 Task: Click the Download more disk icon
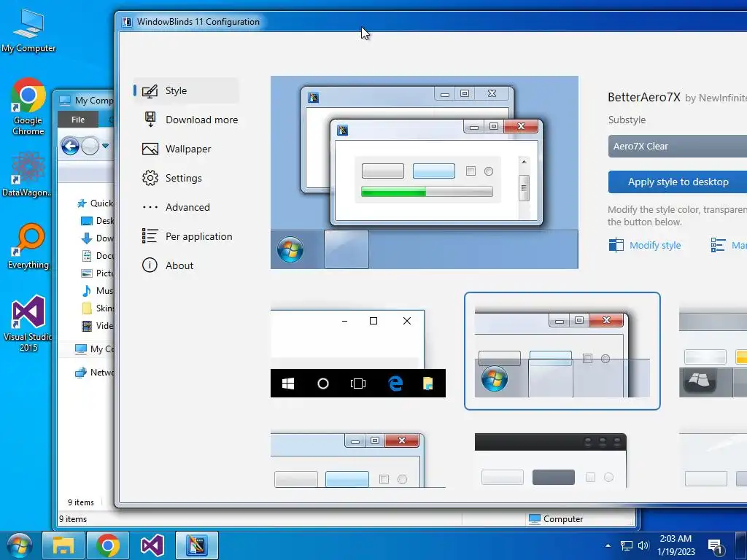coord(150,119)
